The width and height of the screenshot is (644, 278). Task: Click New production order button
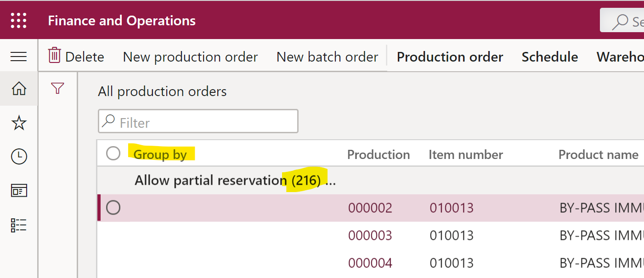[x=190, y=57]
